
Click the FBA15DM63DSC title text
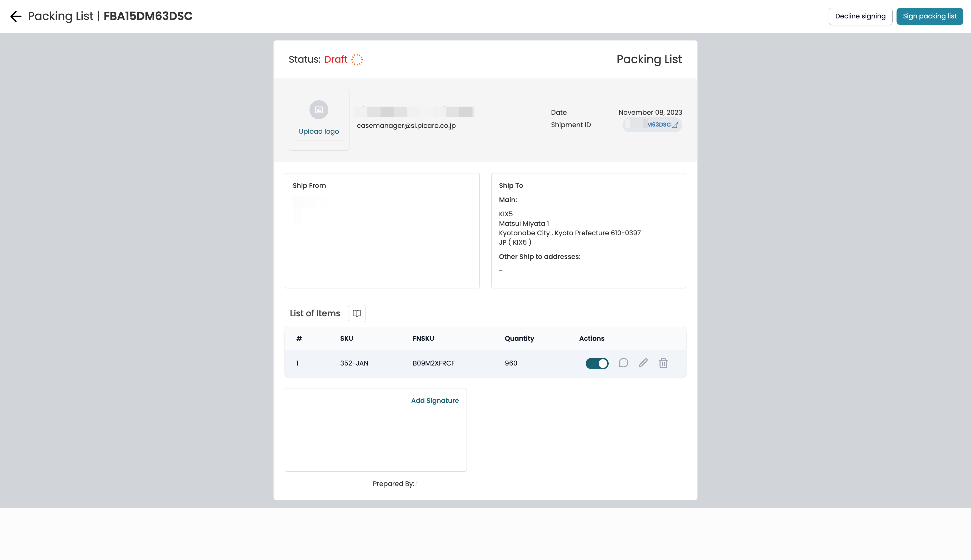(148, 16)
